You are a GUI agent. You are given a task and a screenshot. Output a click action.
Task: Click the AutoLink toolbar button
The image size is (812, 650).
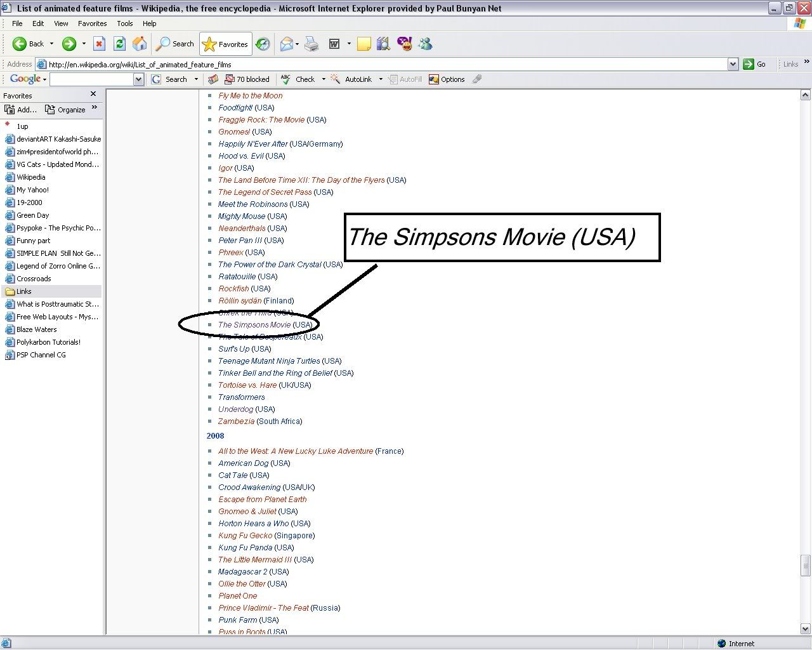click(353, 79)
